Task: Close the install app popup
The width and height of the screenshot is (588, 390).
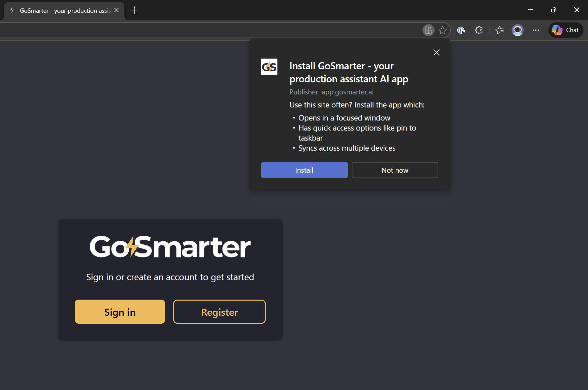Action: click(x=436, y=53)
